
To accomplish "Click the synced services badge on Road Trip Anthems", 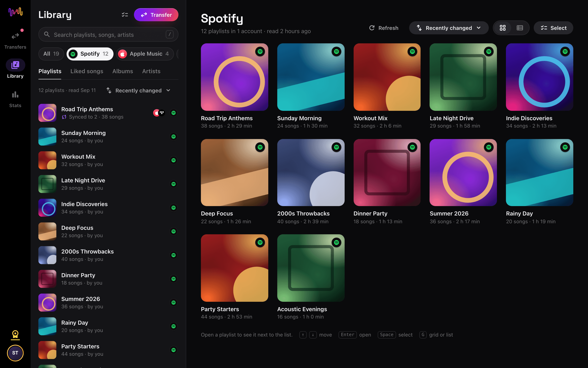I will point(159,113).
